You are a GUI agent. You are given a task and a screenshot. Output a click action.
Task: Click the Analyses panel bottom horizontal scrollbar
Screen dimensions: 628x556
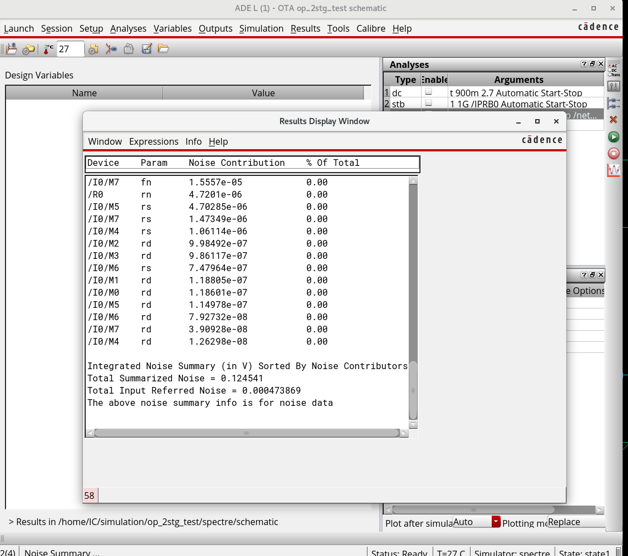[473, 510]
